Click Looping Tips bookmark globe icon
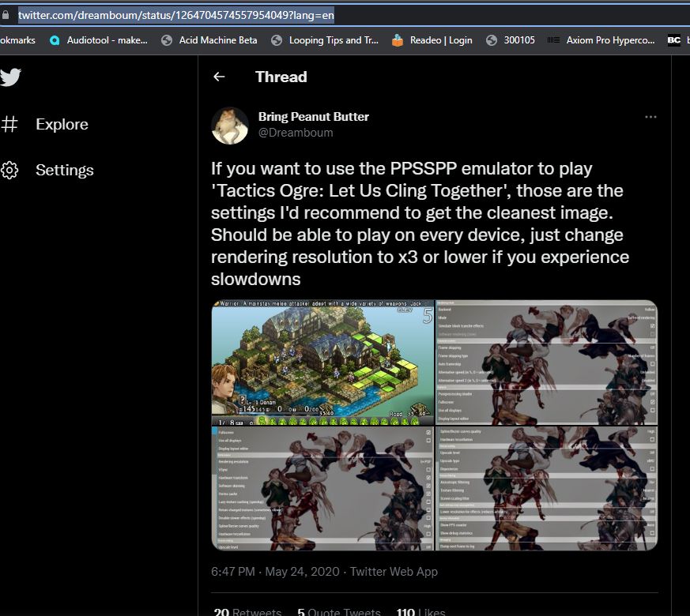The height and width of the screenshot is (616, 690). click(x=277, y=40)
